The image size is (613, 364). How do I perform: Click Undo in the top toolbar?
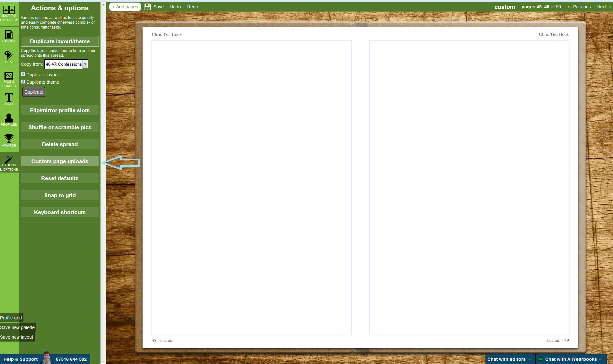(175, 7)
